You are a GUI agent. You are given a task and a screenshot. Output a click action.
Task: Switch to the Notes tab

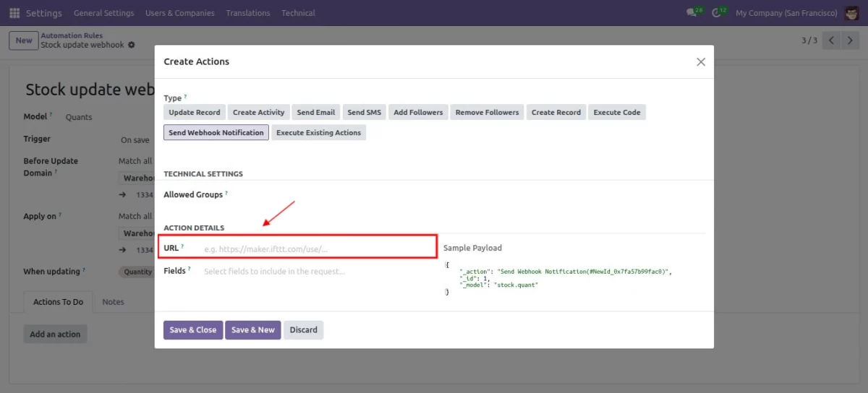tap(113, 302)
